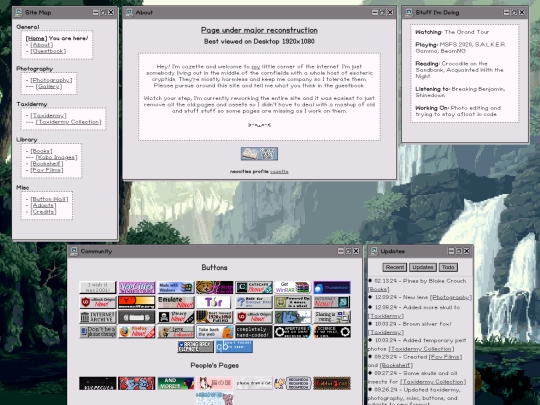Click the Firefox Now badge

tap(137, 332)
